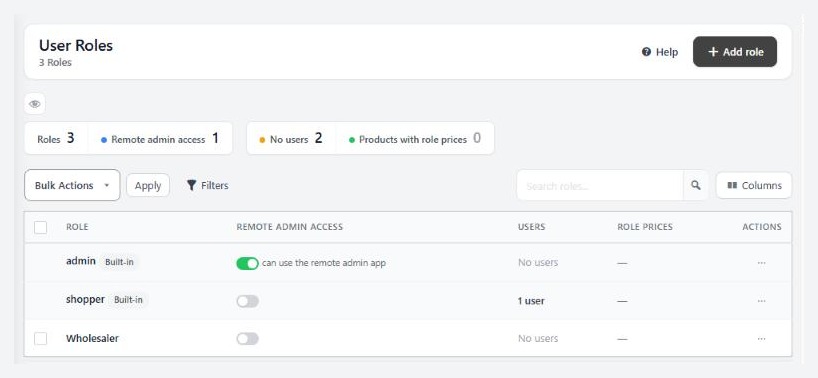Click the ACTIONS column header

tap(762, 227)
